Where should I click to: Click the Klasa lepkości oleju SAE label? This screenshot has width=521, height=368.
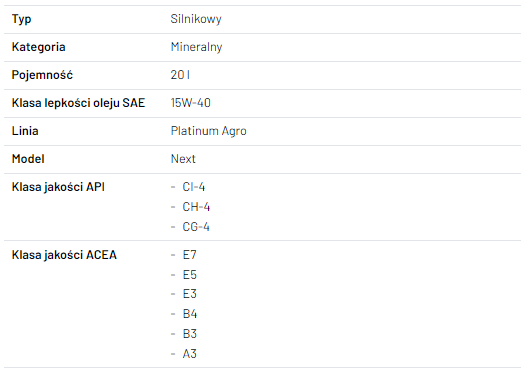click(x=78, y=103)
